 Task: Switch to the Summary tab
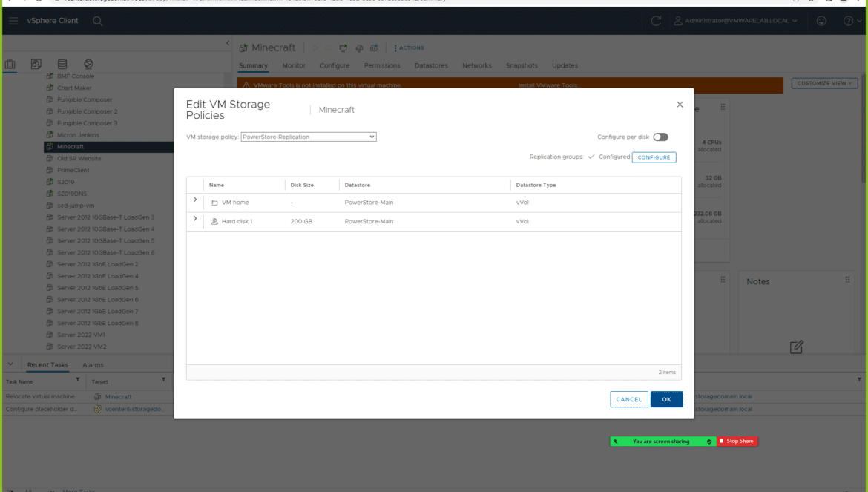coord(253,65)
